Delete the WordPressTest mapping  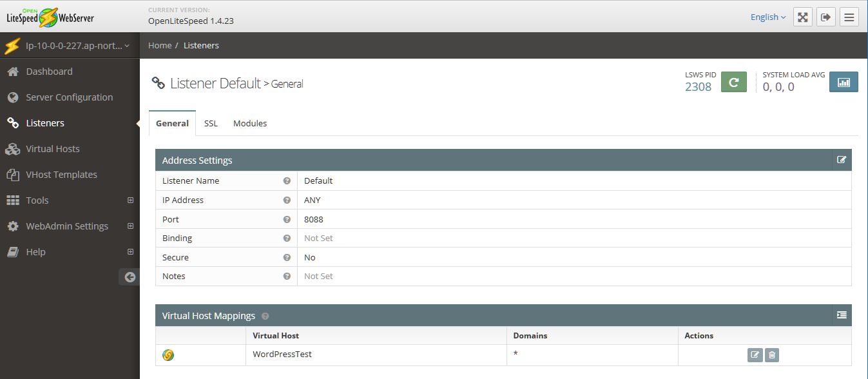point(772,355)
